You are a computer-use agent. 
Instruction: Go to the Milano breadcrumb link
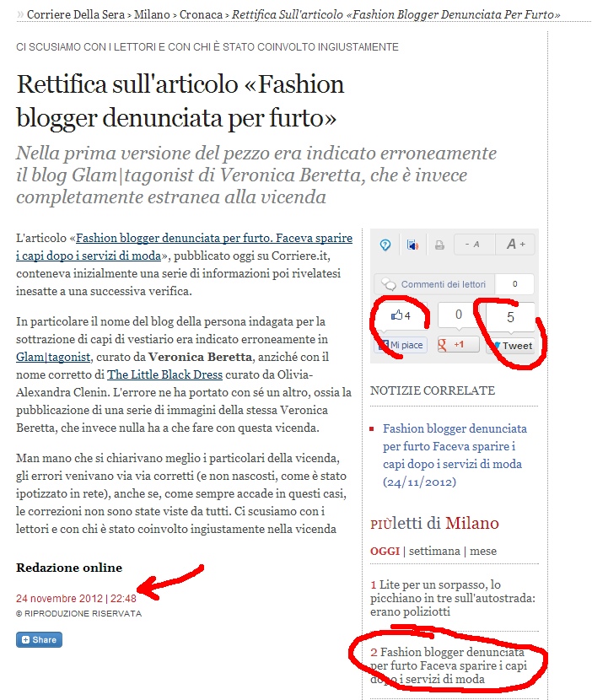point(152,14)
